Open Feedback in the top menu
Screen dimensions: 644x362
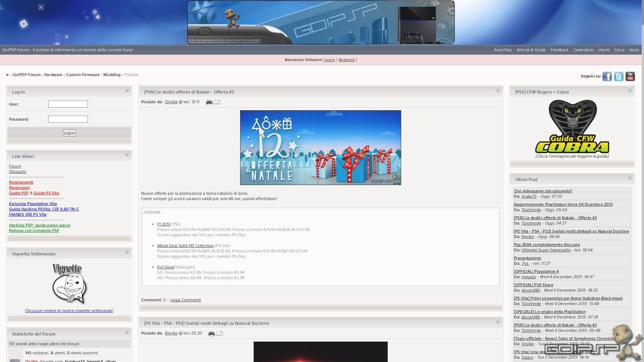(x=559, y=50)
